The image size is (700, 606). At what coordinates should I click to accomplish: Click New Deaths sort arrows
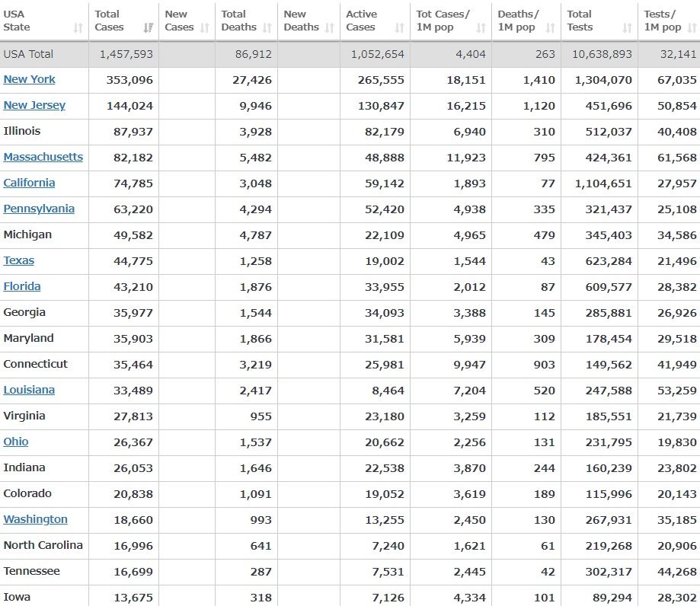(x=330, y=28)
